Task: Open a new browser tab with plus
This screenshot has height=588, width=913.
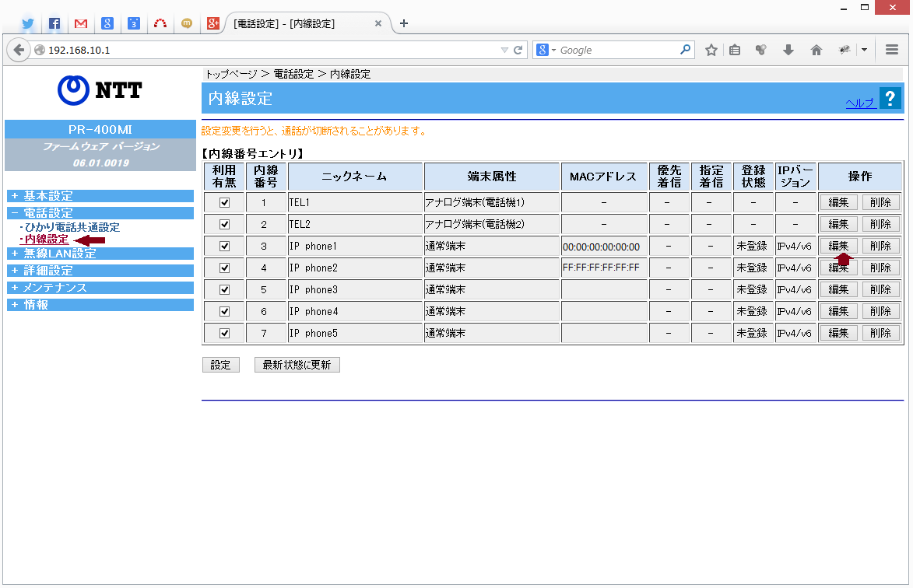Action: [404, 23]
